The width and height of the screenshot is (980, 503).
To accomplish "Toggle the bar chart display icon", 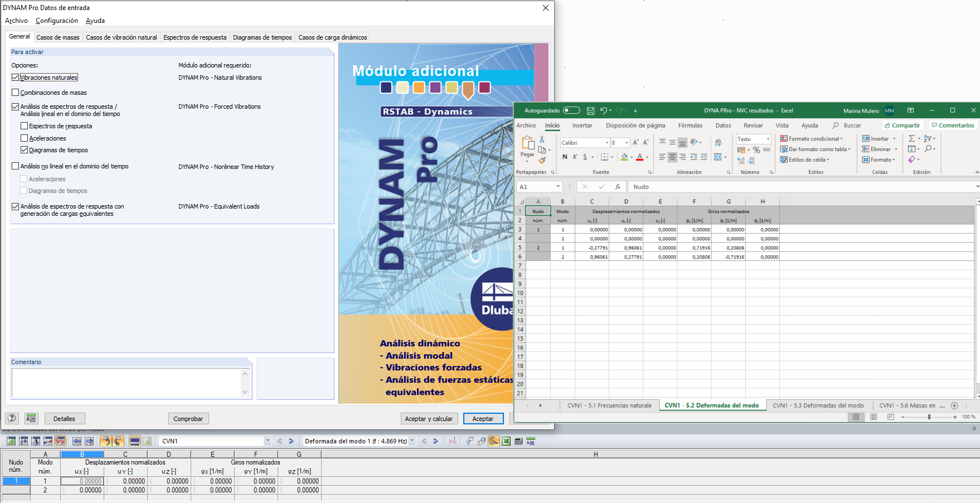I will [494, 441].
